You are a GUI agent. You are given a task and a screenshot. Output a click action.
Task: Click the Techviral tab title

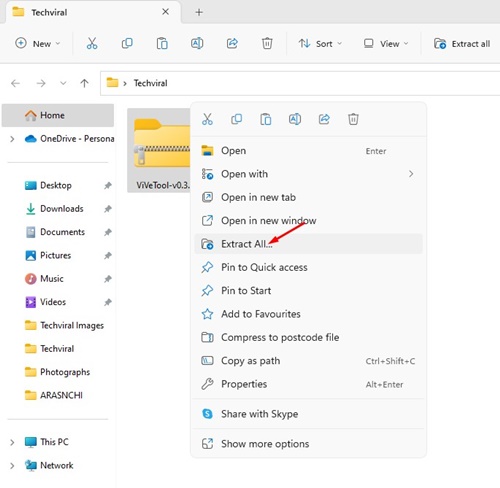click(49, 12)
